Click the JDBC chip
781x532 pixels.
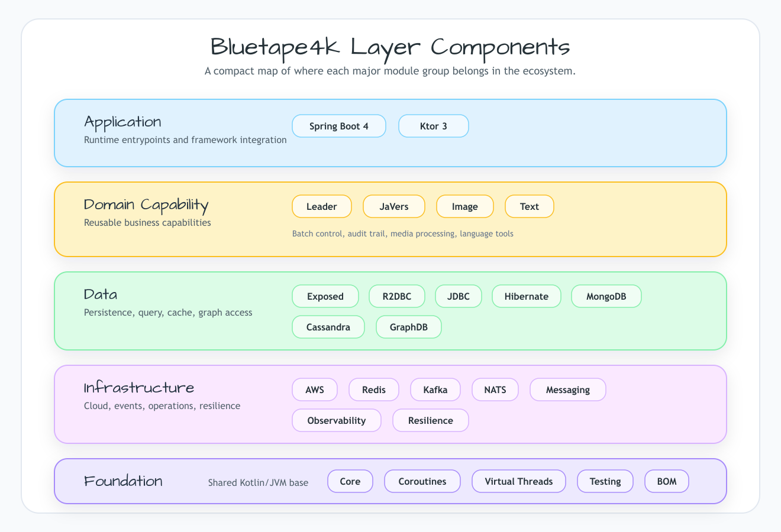coord(459,296)
